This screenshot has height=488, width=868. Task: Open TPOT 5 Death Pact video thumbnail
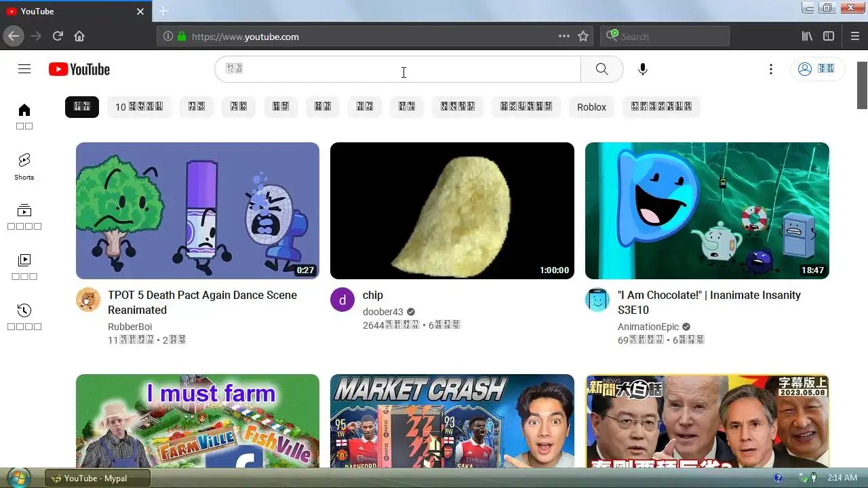197,211
